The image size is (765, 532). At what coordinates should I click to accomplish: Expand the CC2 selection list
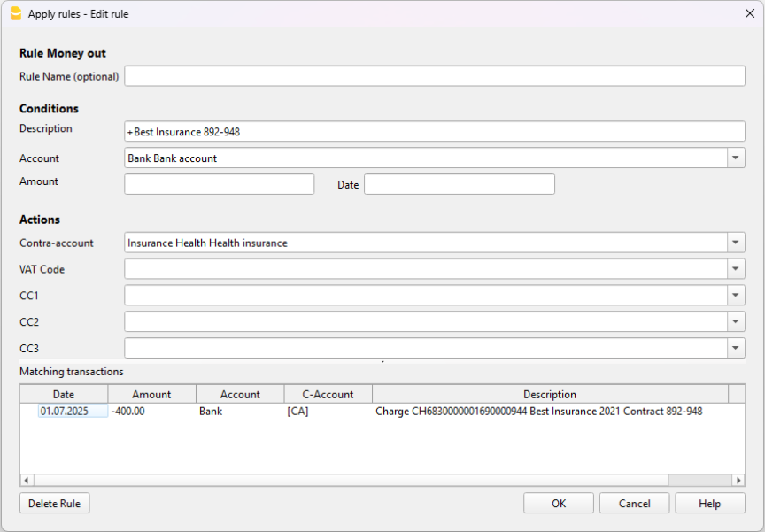[x=736, y=321]
